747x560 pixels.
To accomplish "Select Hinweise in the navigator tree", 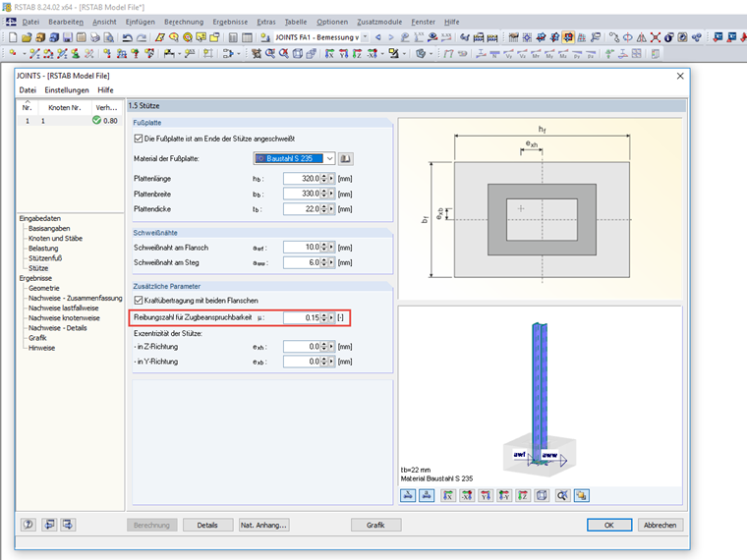I will 42,348.
